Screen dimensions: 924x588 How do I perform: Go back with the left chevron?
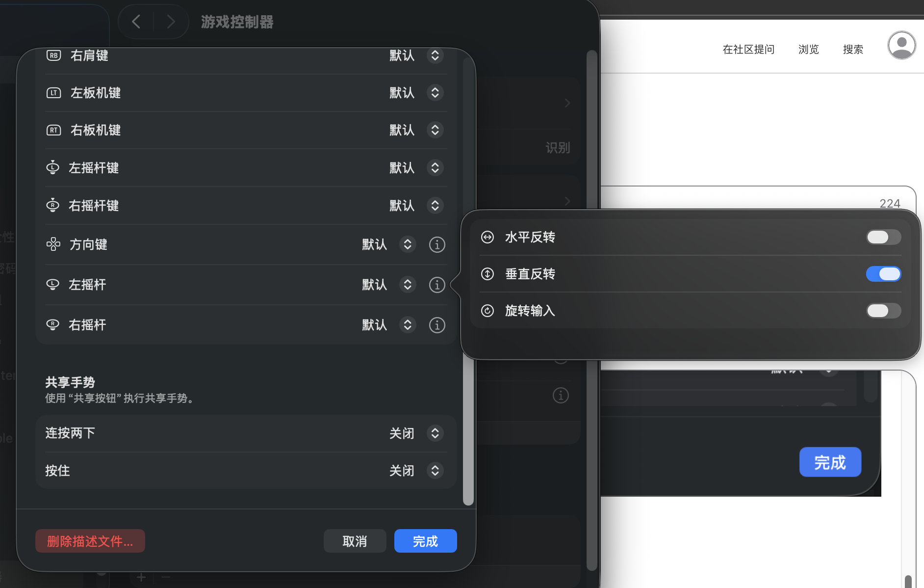136,22
